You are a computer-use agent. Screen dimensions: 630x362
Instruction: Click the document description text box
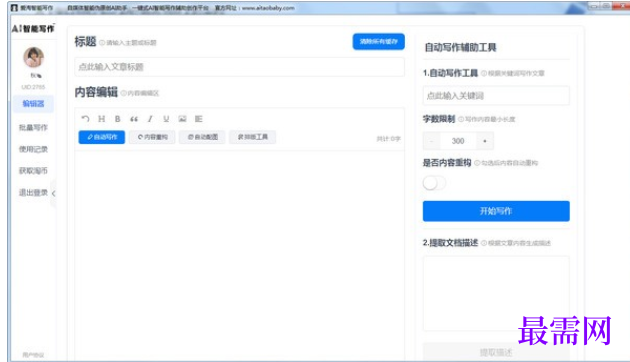(x=496, y=293)
